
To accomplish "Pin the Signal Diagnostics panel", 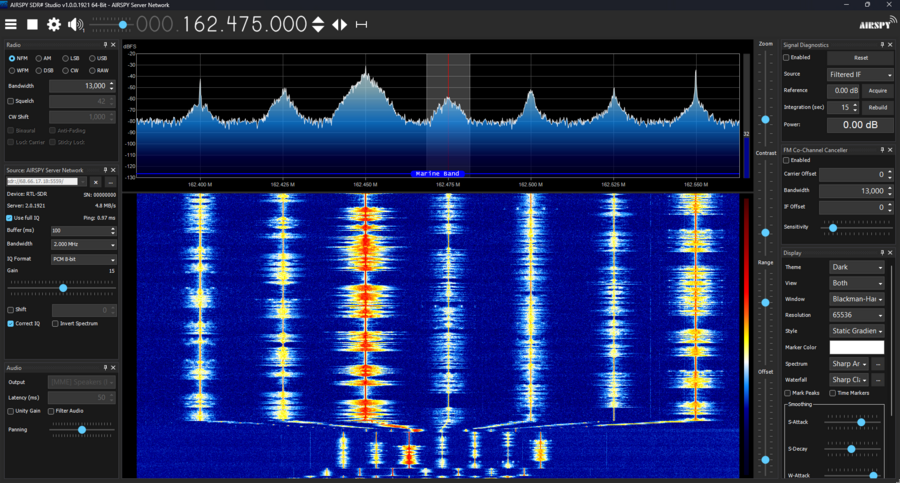I will pyautogui.click(x=882, y=45).
